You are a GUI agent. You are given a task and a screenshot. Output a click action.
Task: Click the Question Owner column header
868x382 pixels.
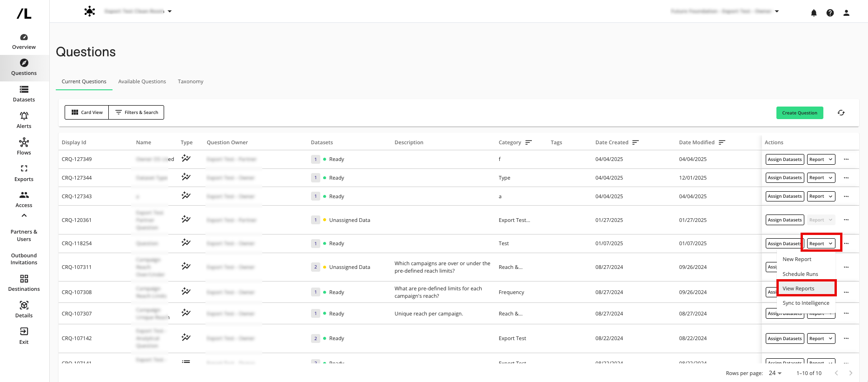pyautogui.click(x=227, y=142)
